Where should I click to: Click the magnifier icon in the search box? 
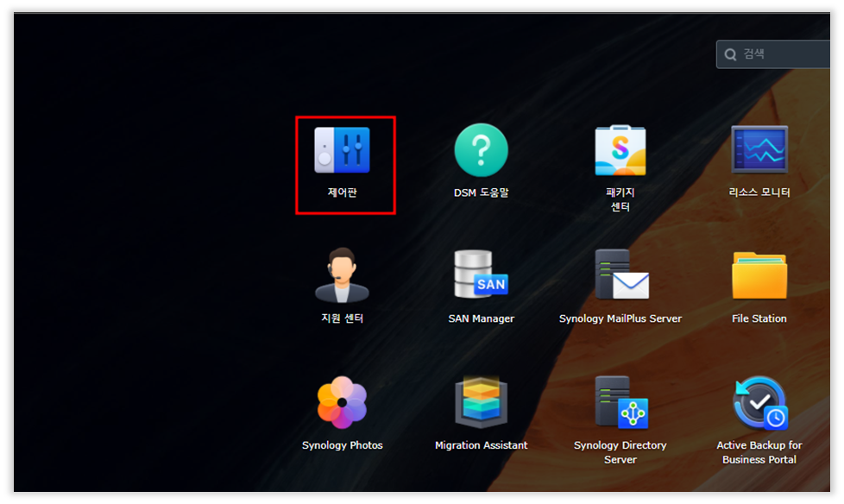(730, 54)
